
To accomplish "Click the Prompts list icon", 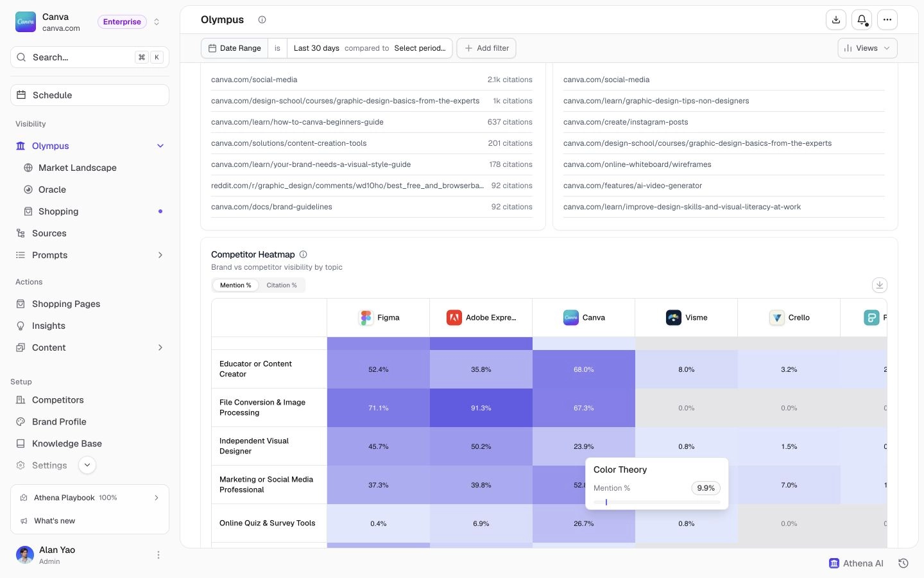I will tap(21, 255).
